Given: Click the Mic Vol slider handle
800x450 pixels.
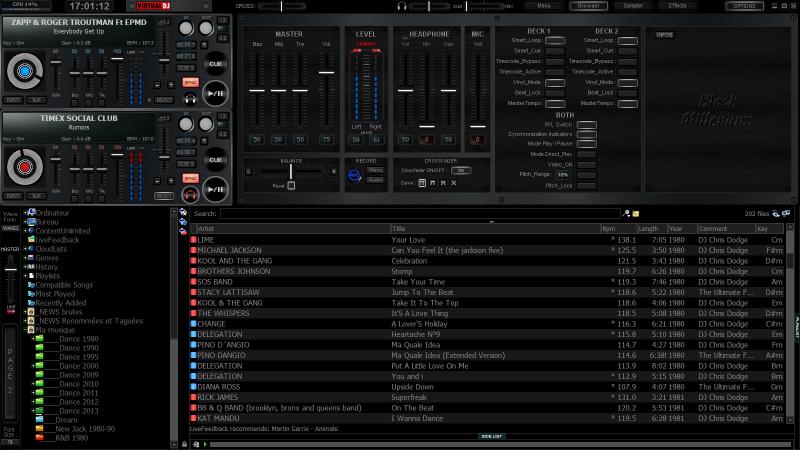Looking at the screenshot, I should [x=478, y=127].
